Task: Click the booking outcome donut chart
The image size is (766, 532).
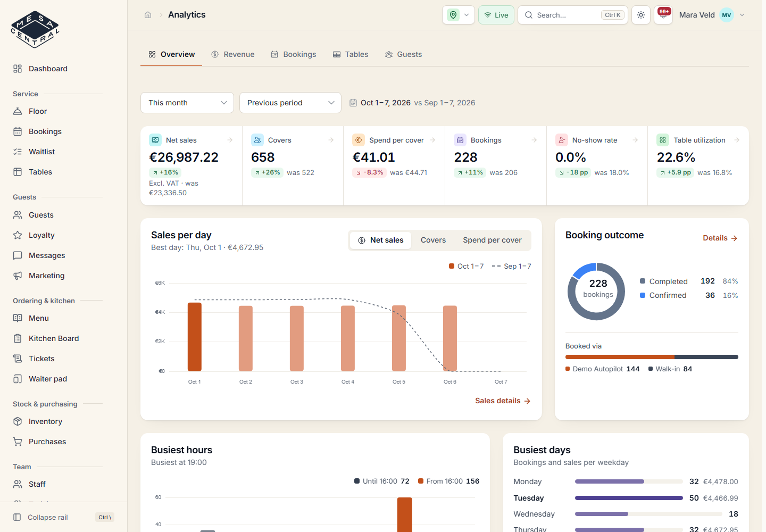Action: (596, 292)
